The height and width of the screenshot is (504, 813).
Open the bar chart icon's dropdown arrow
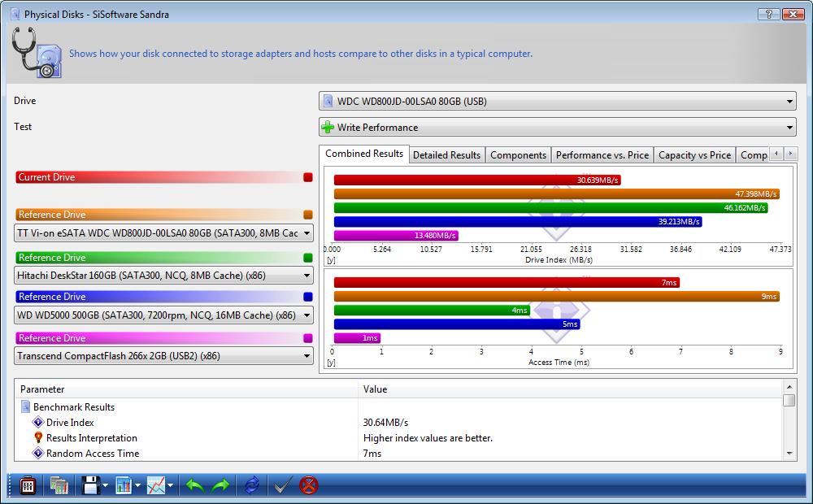click(x=137, y=486)
